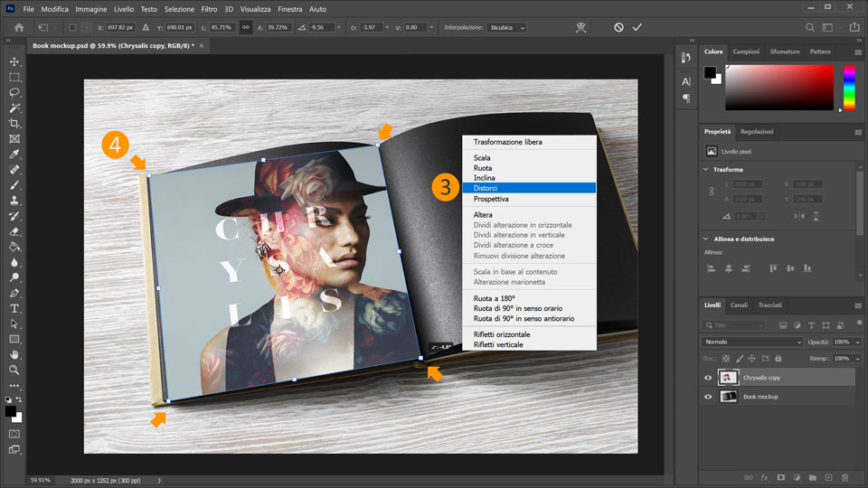Switch to the Canali tab
The height and width of the screenshot is (488, 868).
pyautogui.click(x=739, y=305)
